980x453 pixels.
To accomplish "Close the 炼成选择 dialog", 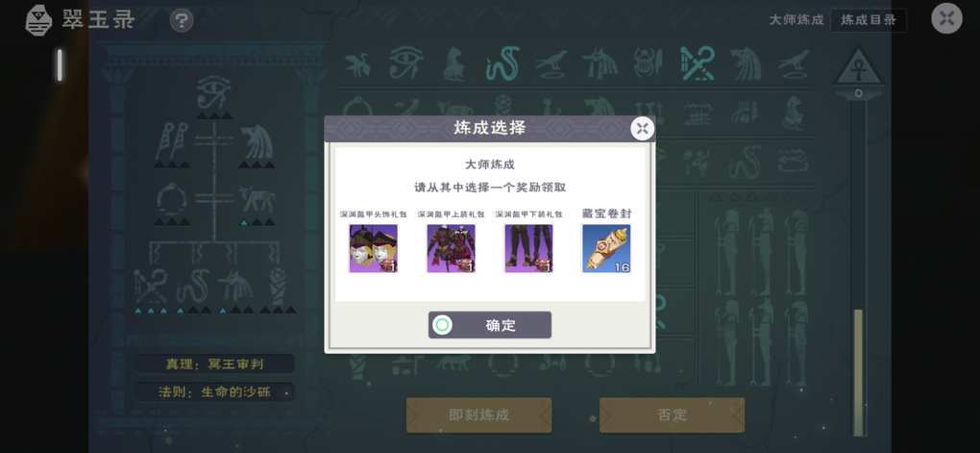I will (642, 128).
